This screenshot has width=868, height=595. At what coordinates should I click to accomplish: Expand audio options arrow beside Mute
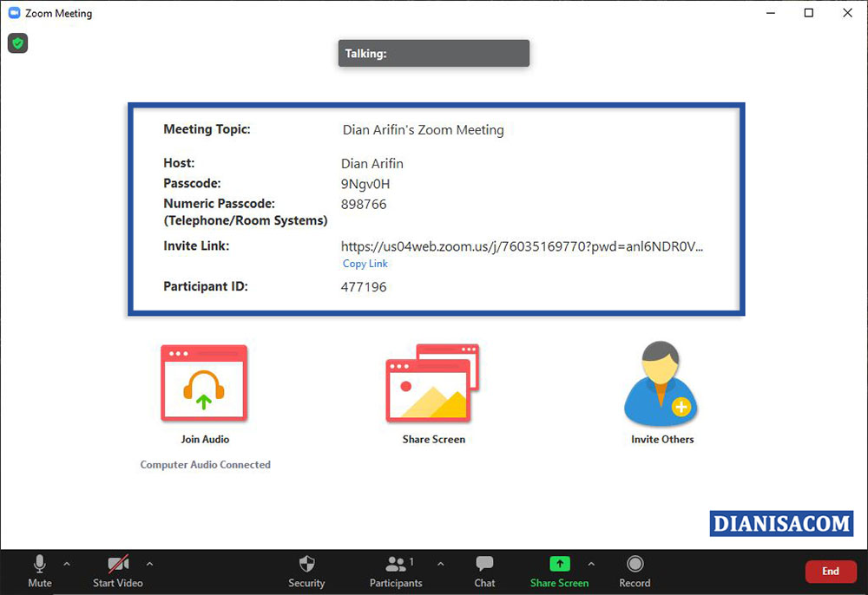(x=67, y=564)
